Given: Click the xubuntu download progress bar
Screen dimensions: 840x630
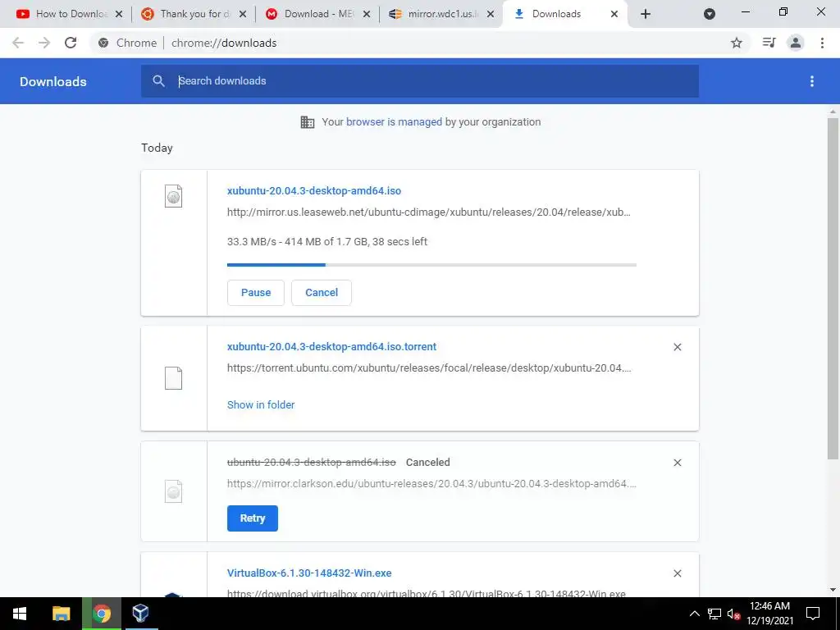Looking at the screenshot, I should tap(431, 265).
